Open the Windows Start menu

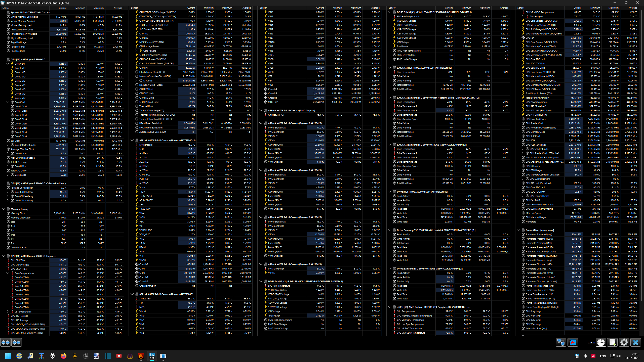pyautogui.click(x=8, y=356)
